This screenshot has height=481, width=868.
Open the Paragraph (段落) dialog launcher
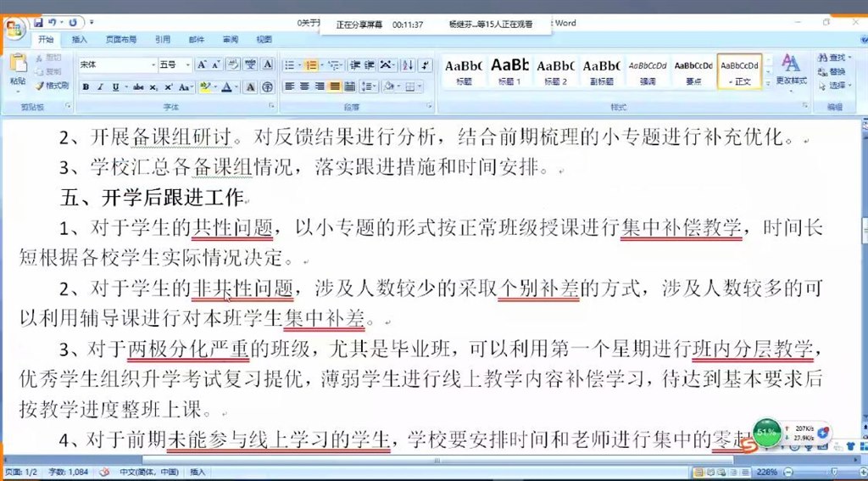click(x=429, y=105)
